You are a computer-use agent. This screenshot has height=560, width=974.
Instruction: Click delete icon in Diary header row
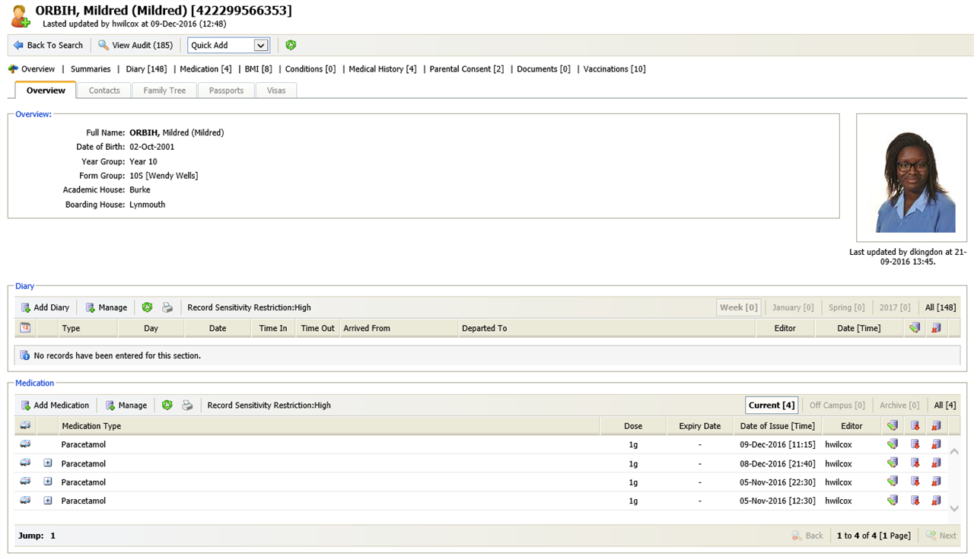coord(936,328)
